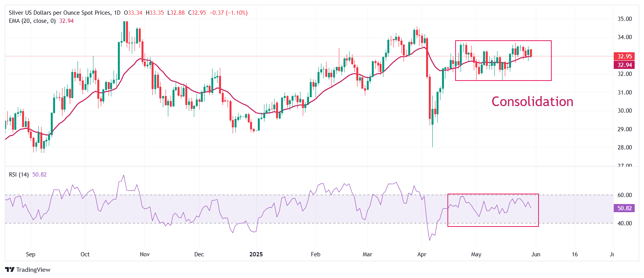Screen dimensions: 644x278
Task: Click the 32.94 EMA value price tag
Action: [x=624, y=65]
